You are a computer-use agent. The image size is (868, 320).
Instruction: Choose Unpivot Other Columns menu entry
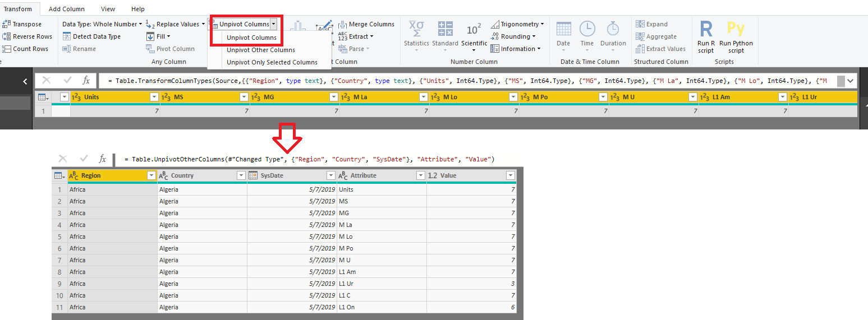tap(260, 50)
